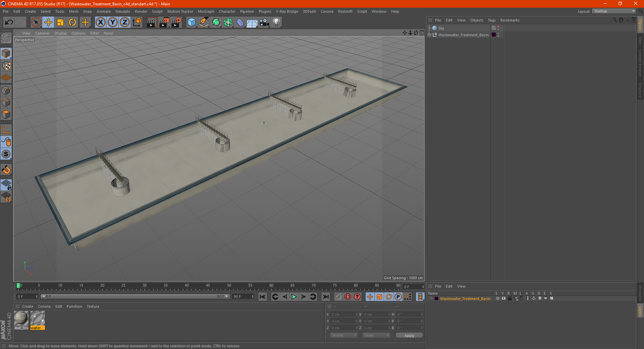Select the Model mode cube icon
The width and height of the screenshot is (644, 349).
[x=6, y=53]
